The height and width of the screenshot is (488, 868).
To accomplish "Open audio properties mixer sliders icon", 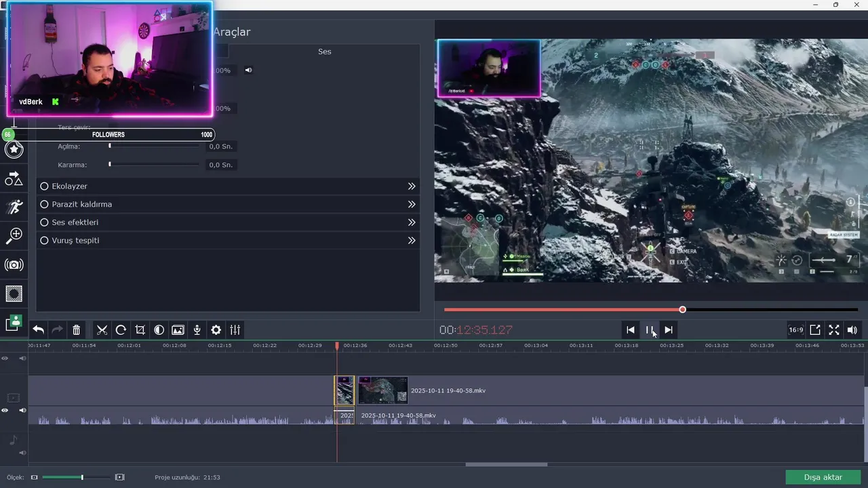I will 235,329.
